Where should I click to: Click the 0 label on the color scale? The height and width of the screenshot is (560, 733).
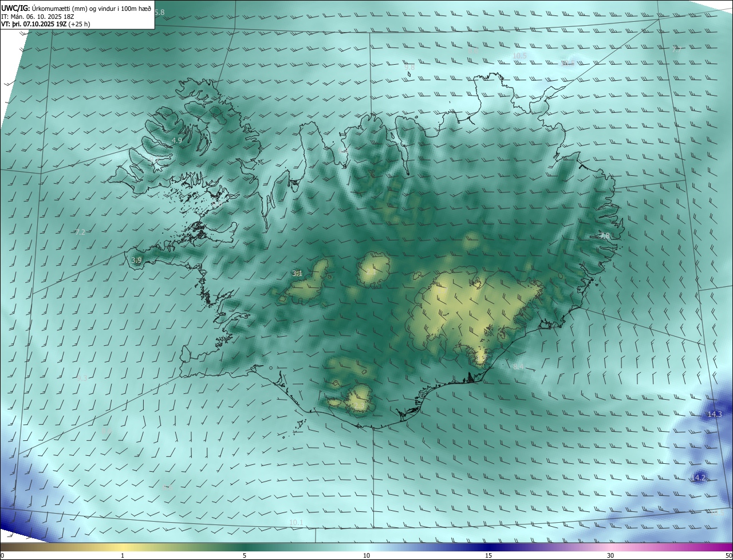click(2, 555)
